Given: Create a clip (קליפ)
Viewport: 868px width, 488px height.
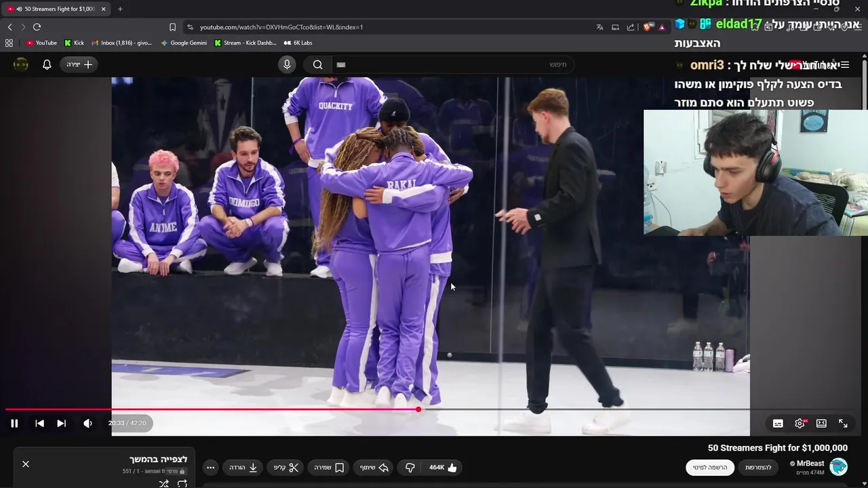Looking at the screenshot, I should [286, 468].
